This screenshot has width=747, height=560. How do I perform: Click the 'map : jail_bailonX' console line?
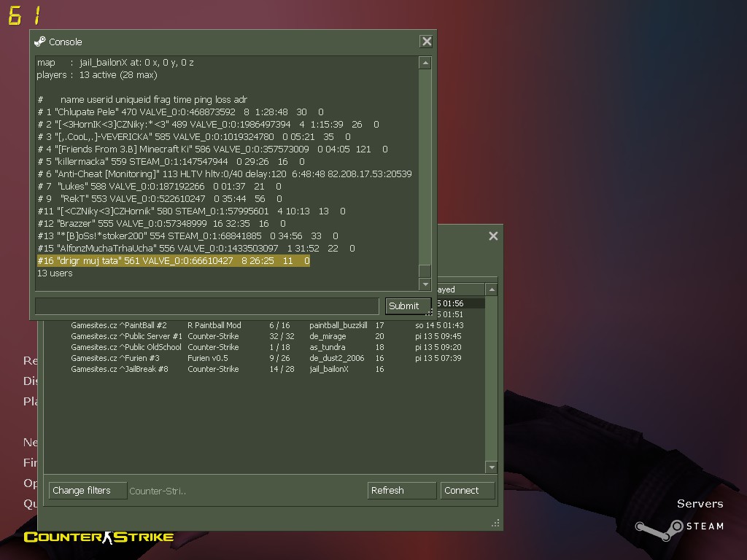[115, 63]
